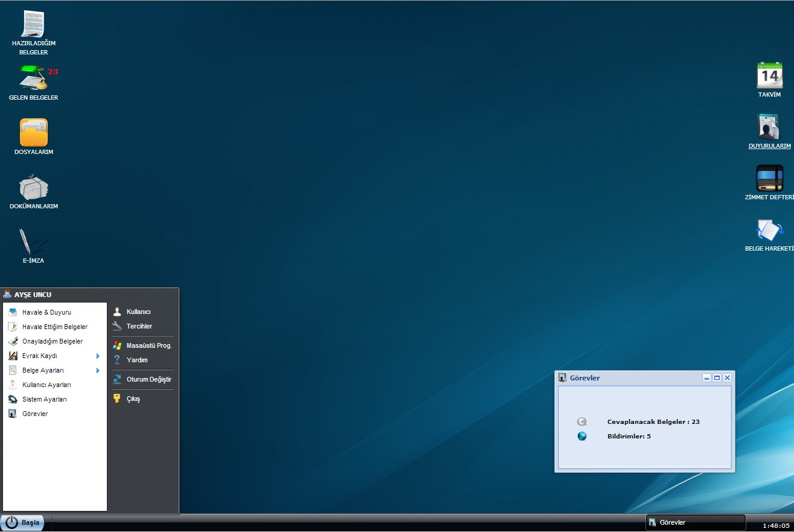Screen dimensions: 794x532
Task: Open the Dosyalarım folder icon
Action: coord(34,132)
